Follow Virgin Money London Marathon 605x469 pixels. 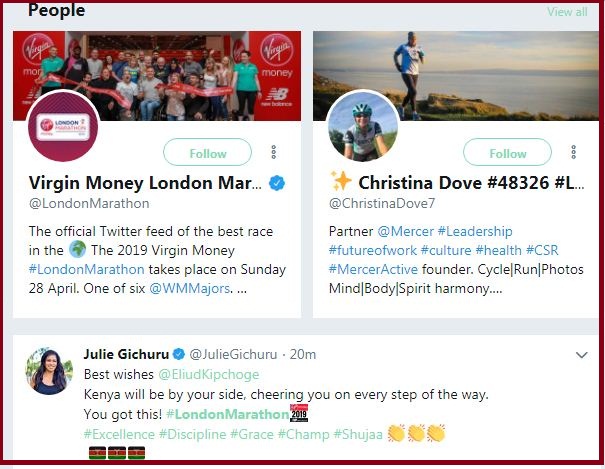tap(208, 153)
